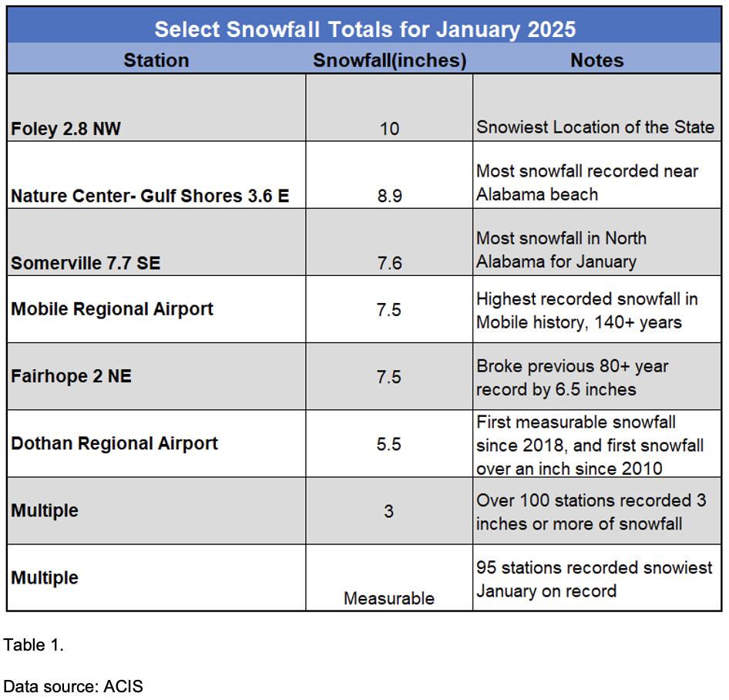
Task: Click the Dothan Regional Airport cell
Action: [x=156, y=444]
